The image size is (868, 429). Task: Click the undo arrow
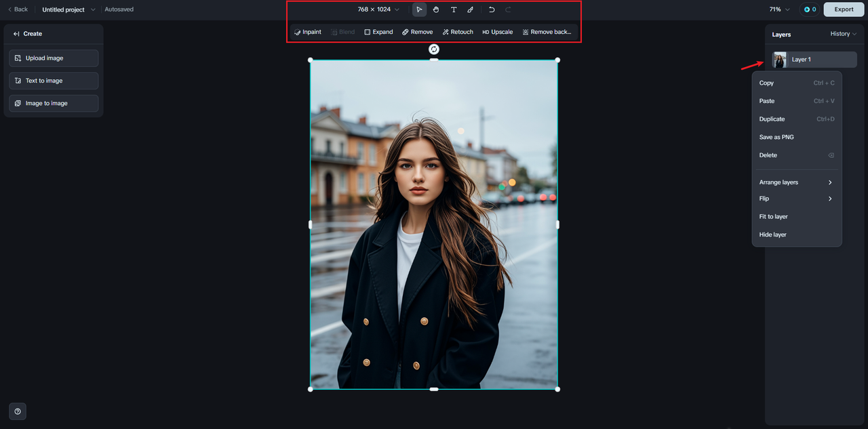492,9
